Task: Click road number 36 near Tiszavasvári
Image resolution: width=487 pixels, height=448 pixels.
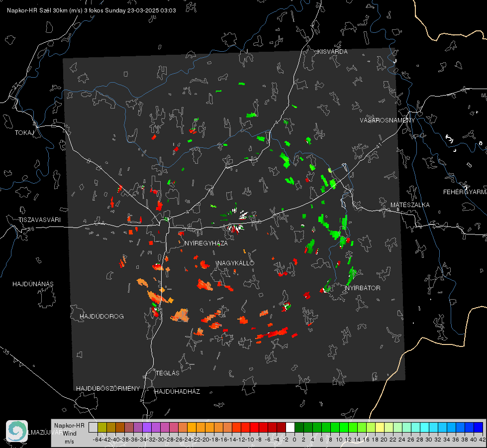Action: click(31, 229)
